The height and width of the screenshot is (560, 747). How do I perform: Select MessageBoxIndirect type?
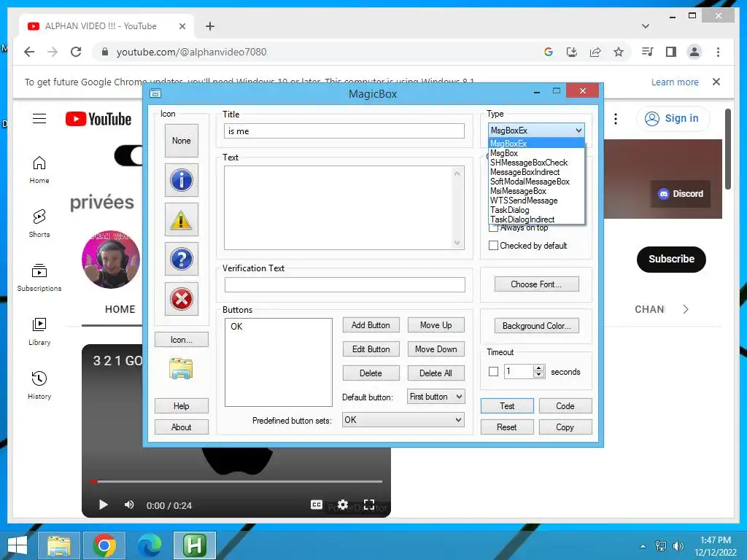[536, 172]
